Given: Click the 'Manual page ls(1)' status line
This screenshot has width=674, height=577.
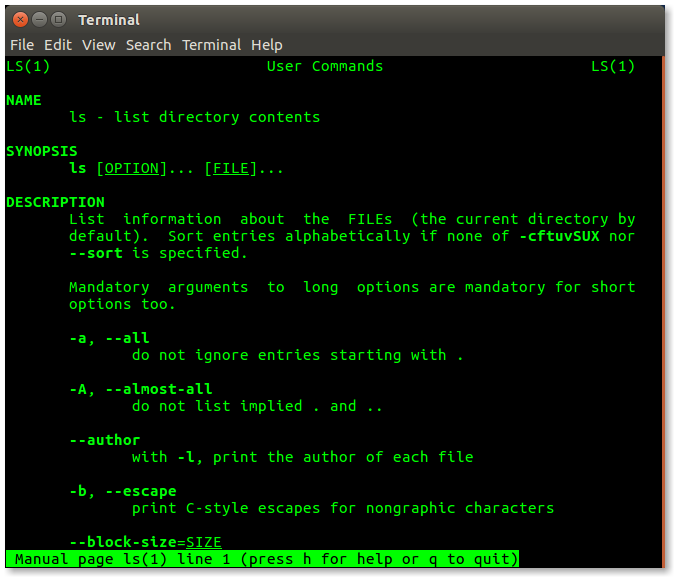Looking at the screenshot, I should 262,559.
